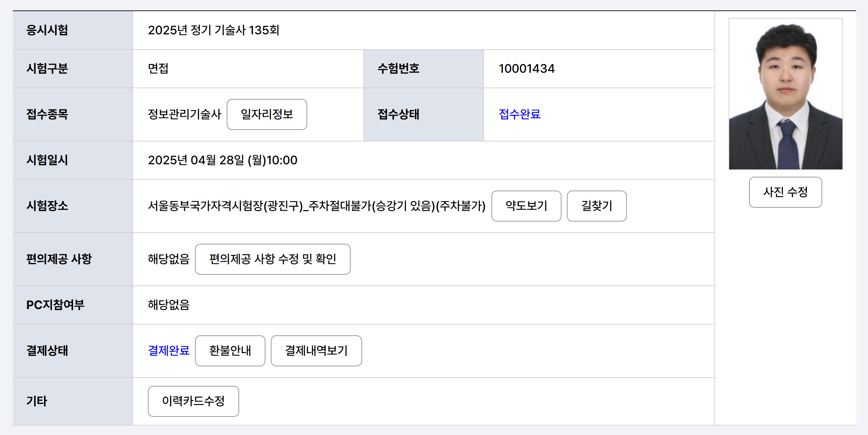Click the 길찾기 directions button

coord(597,206)
